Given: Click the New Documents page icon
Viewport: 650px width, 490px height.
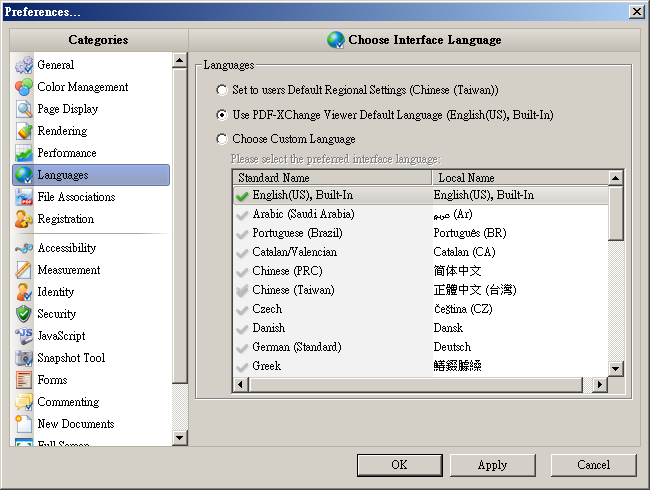Looking at the screenshot, I should click(24, 424).
